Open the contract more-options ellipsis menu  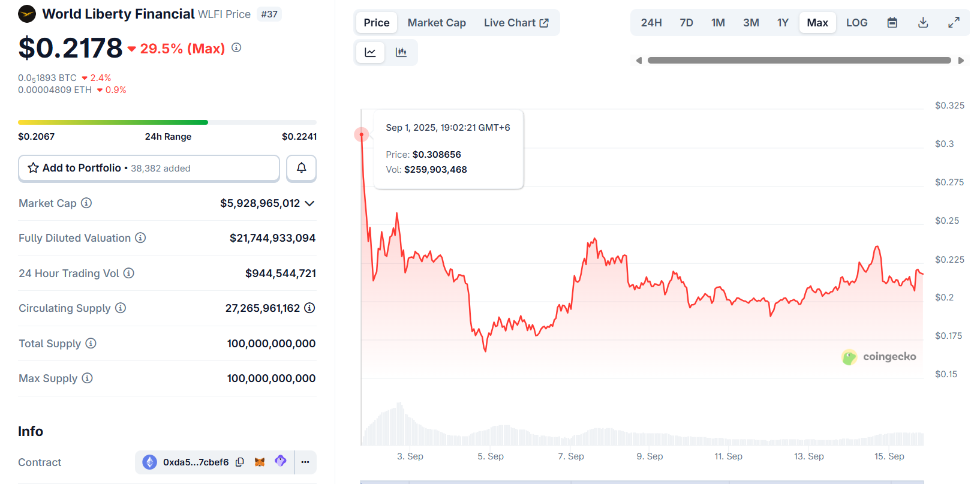tap(305, 462)
